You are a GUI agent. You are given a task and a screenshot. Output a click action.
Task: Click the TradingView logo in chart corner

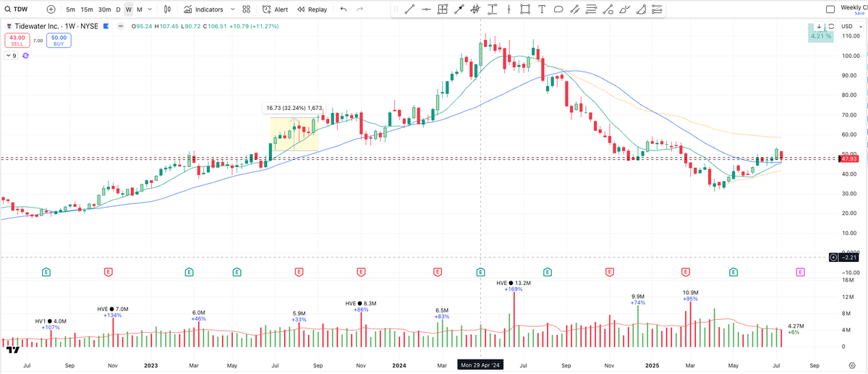tap(12, 349)
